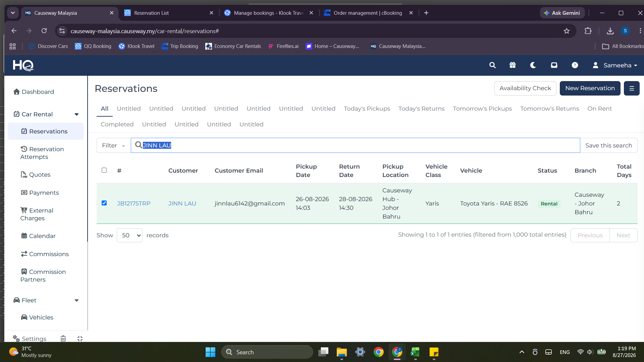This screenshot has height=362, width=644.
Task: Switch to Today's Pickups tab
Action: pyautogui.click(x=367, y=109)
